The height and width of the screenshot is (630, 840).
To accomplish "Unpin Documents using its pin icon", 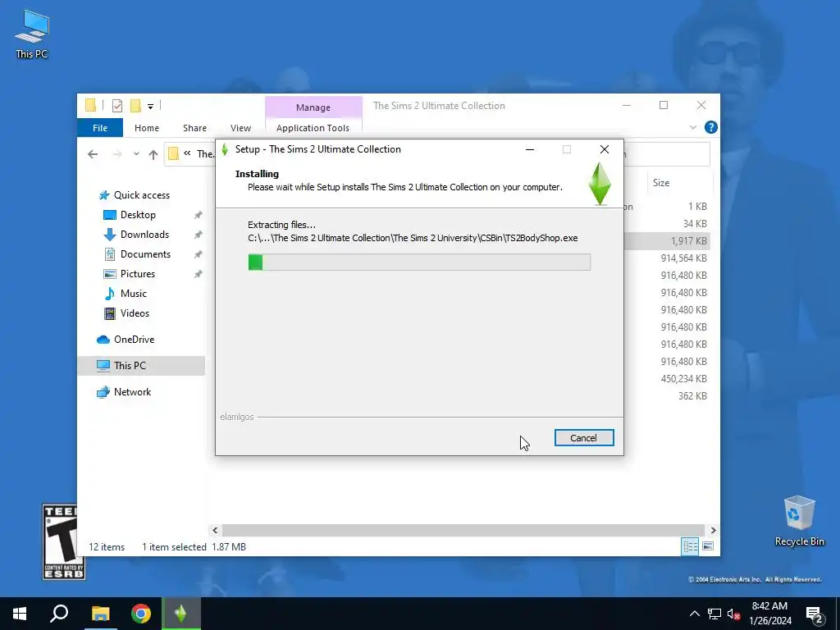I will 198,254.
